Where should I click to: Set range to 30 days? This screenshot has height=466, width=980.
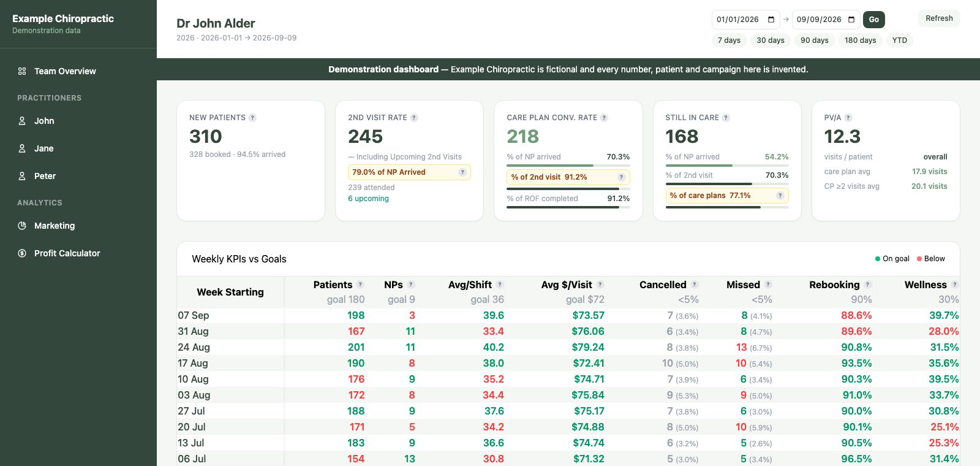point(771,40)
